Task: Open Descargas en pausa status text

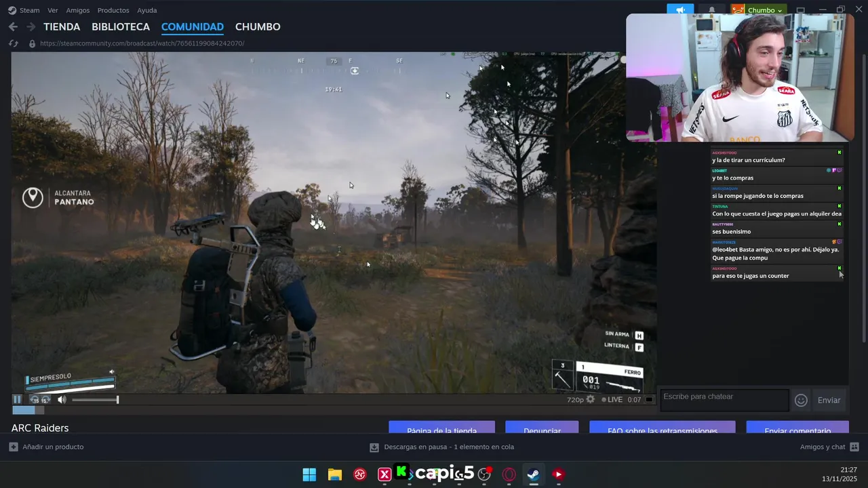Action: click(x=449, y=447)
